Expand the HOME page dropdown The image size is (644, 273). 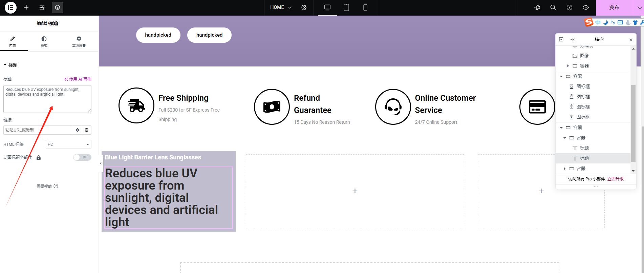pyautogui.click(x=281, y=7)
